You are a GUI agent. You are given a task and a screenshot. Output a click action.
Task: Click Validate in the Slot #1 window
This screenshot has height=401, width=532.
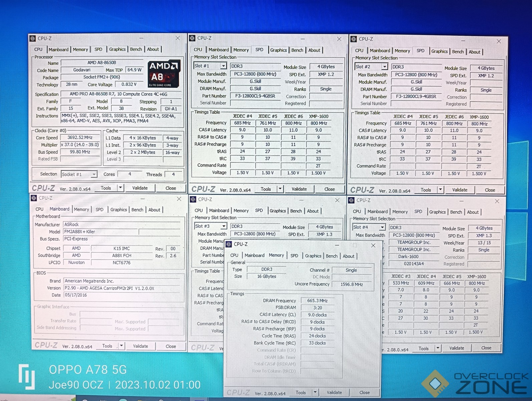coord(299,189)
